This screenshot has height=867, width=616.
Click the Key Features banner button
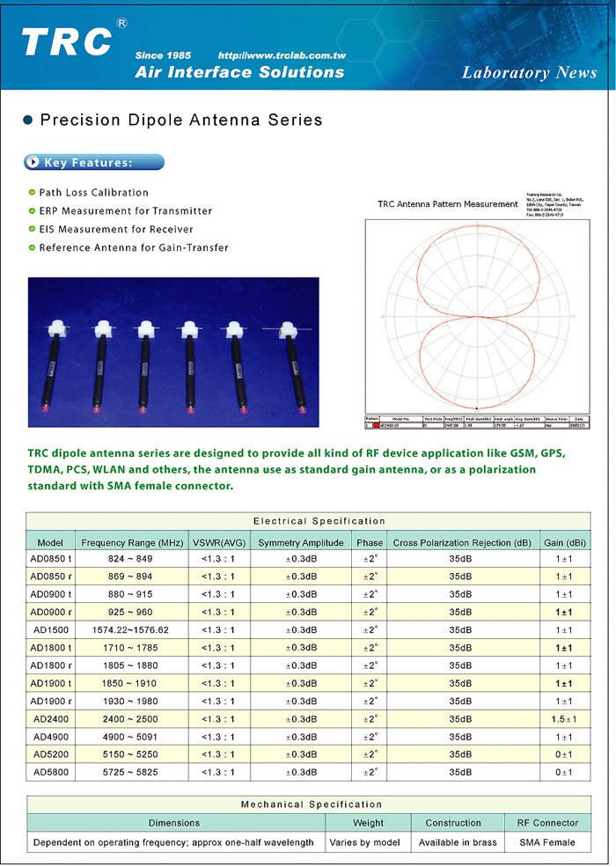pyautogui.click(x=94, y=162)
